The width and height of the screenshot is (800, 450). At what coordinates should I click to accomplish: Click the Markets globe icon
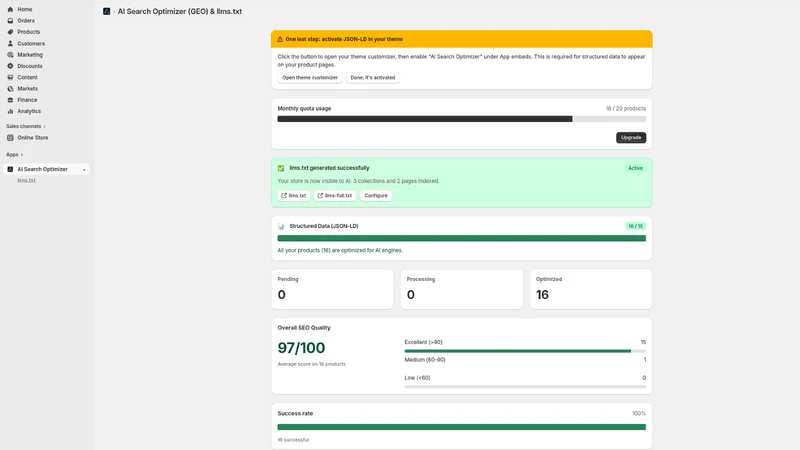coord(10,88)
